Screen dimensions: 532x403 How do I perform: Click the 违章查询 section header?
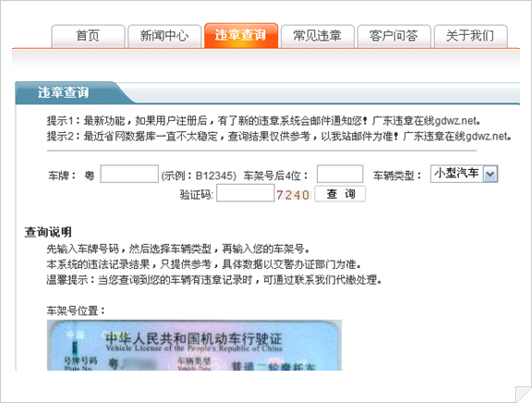click(63, 92)
